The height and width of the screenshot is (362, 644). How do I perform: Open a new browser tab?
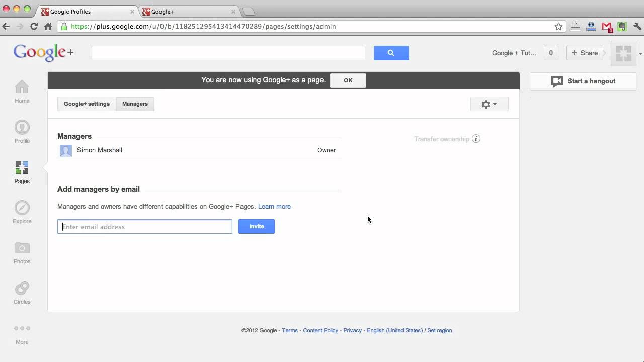pyautogui.click(x=249, y=12)
